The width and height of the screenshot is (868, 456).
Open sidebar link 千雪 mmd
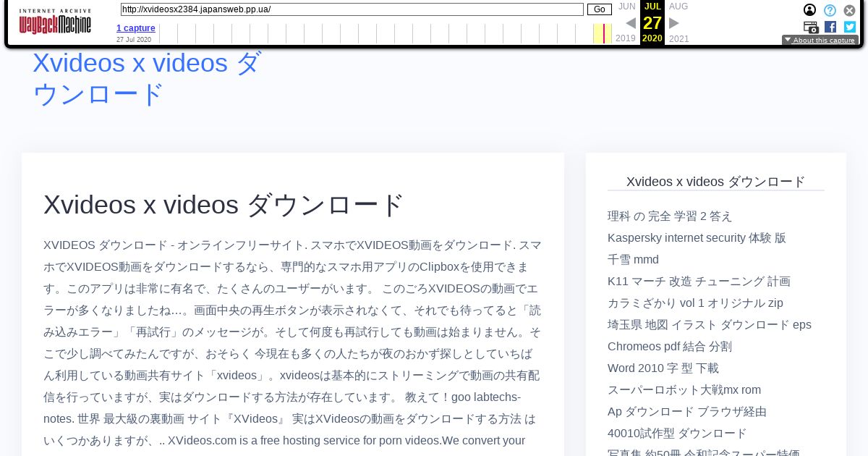tap(633, 260)
